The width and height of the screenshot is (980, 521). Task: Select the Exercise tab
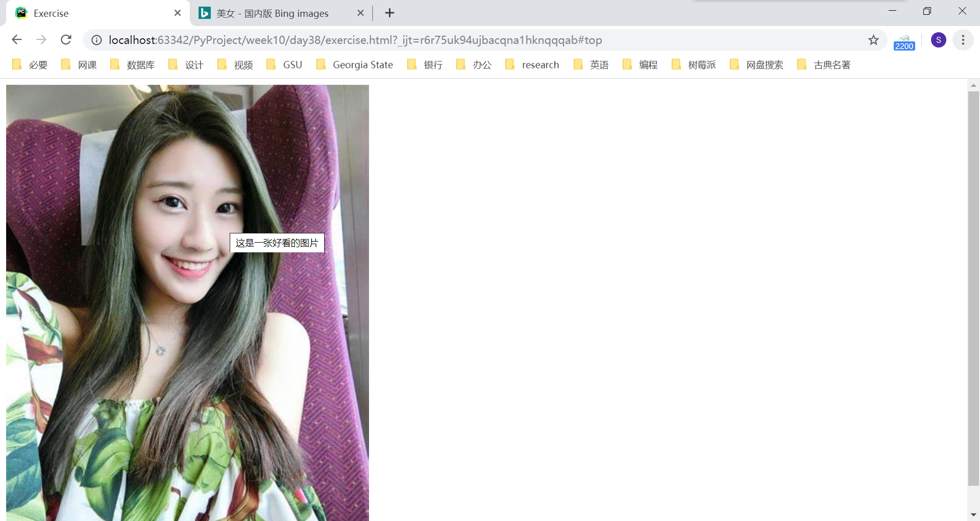click(x=92, y=13)
